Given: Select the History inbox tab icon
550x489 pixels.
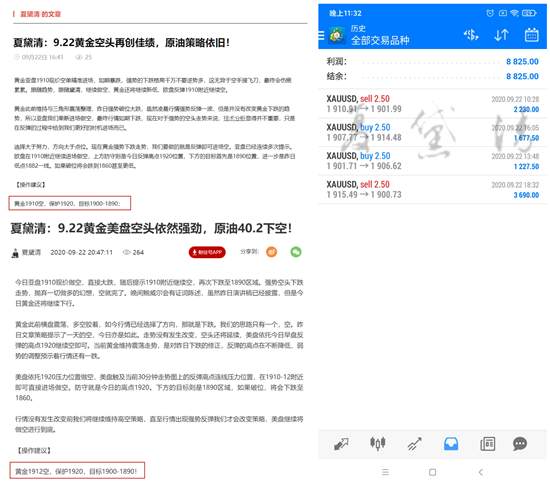Looking at the screenshot, I should click(x=451, y=444).
